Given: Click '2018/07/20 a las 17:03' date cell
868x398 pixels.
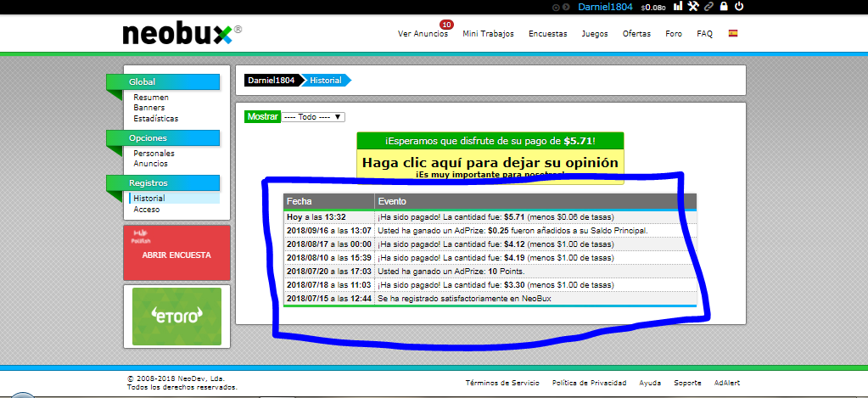Looking at the screenshot, I should pyautogui.click(x=329, y=272).
